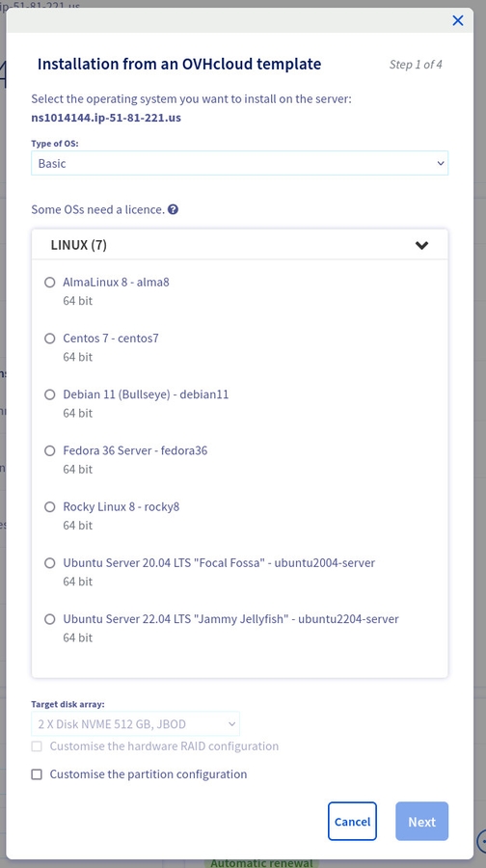Collapse the LINUX (7) chevron
This screenshot has height=868, width=486.
point(421,245)
